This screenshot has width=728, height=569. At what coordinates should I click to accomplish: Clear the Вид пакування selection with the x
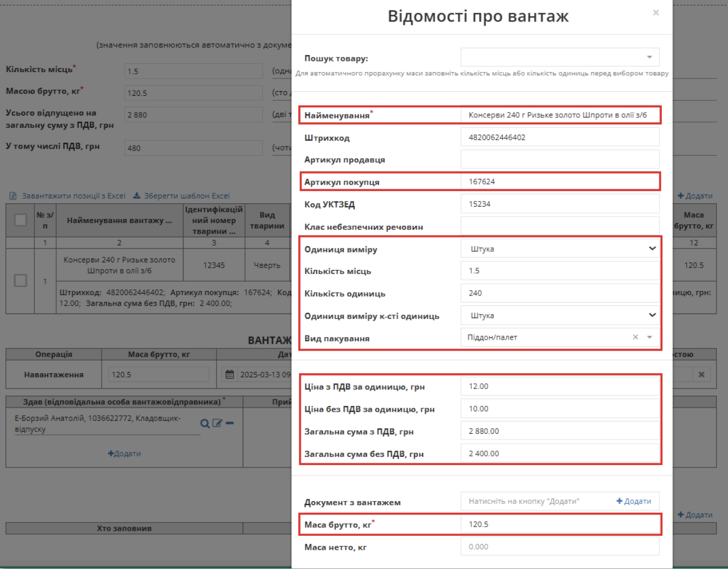tap(635, 337)
